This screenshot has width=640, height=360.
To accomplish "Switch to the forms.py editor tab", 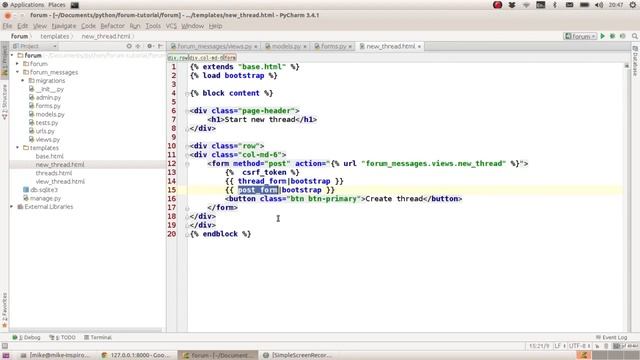I will point(331,47).
